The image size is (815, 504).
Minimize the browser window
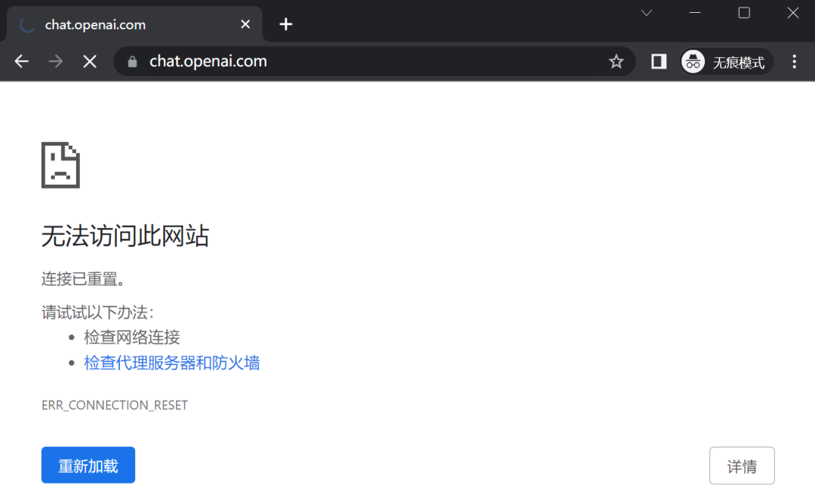pyautogui.click(x=695, y=13)
